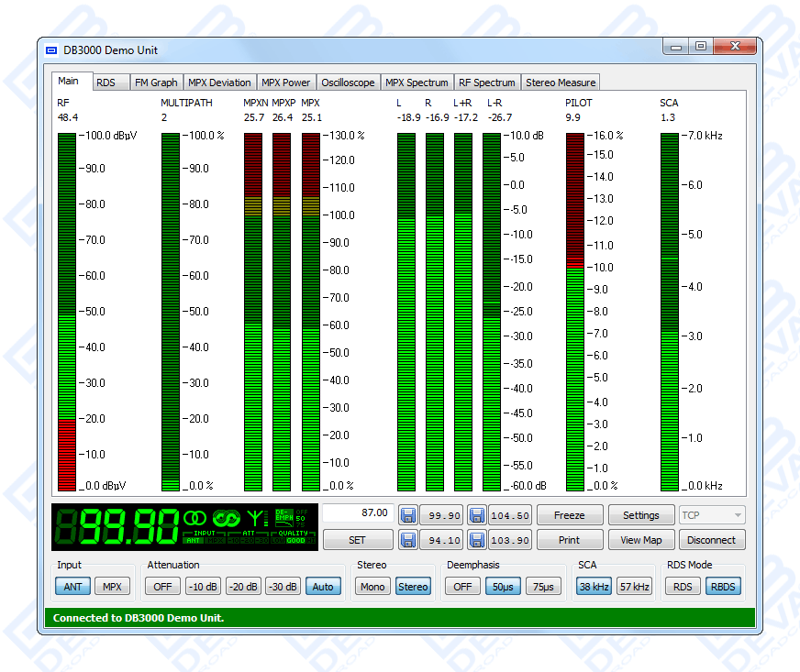Open the TCP connection type dropdown

point(712,515)
